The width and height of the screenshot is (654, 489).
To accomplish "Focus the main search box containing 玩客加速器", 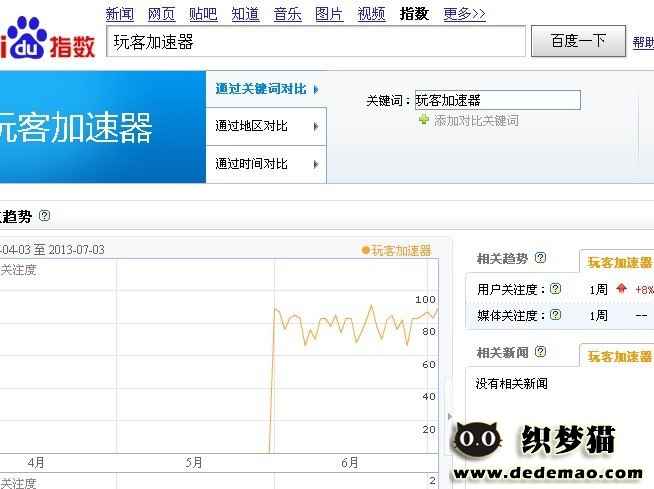I will 316,41.
